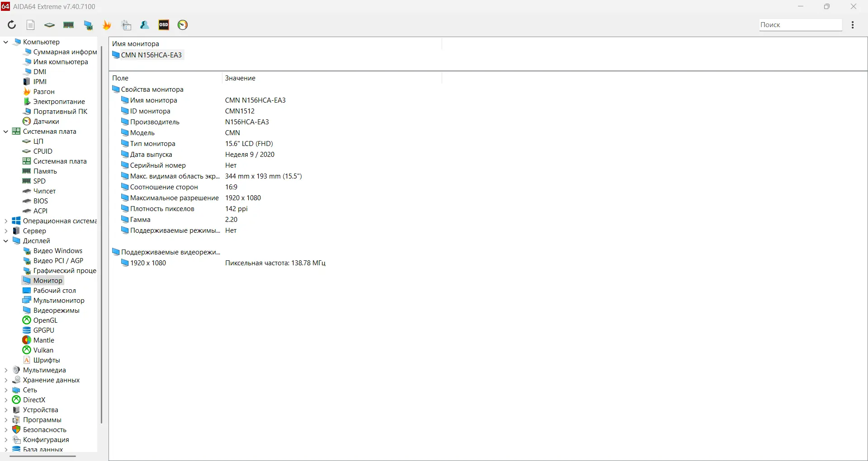The height and width of the screenshot is (461, 868).
Task: Select the ЦП tree item
Action: pos(33,141)
